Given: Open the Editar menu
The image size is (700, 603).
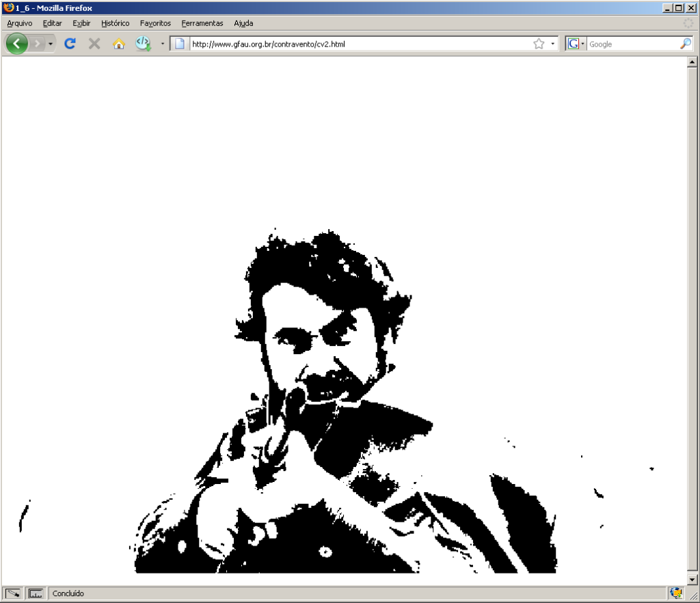Looking at the screenshot, I should (x=52, y=23).
